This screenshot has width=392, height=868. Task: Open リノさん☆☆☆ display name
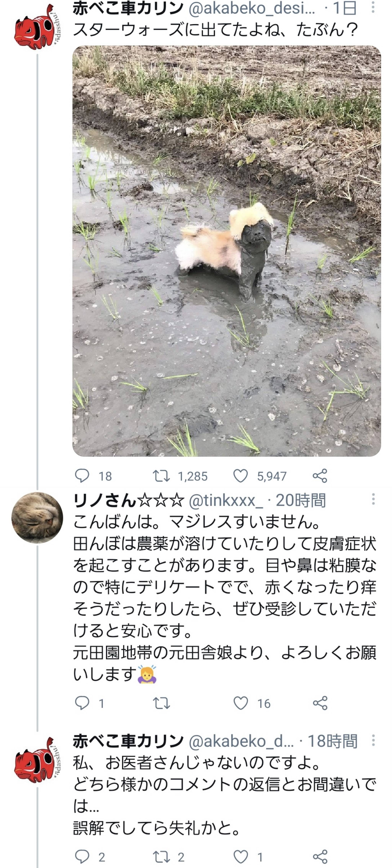point(128,501)
